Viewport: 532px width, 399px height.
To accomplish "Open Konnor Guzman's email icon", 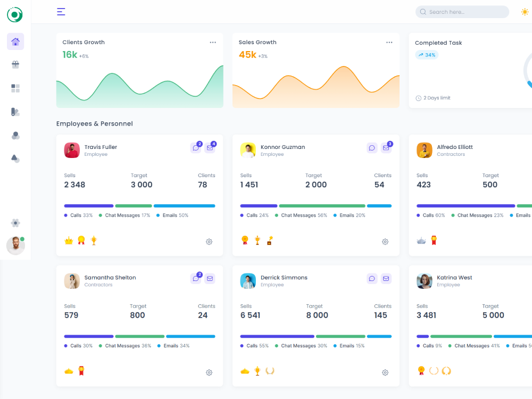I will click(386, 148).
